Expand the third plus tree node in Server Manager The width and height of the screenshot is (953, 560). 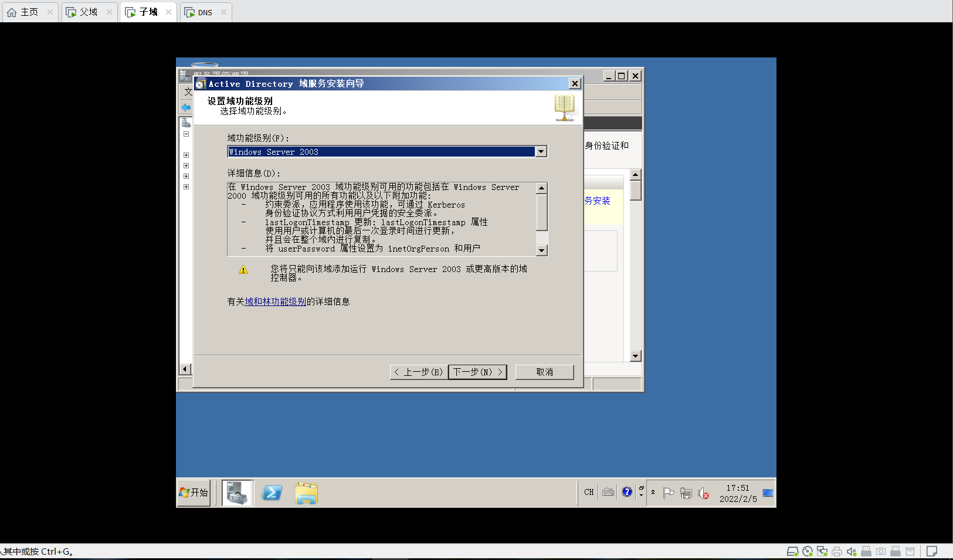pyautogui.click(x=186, y=177)
